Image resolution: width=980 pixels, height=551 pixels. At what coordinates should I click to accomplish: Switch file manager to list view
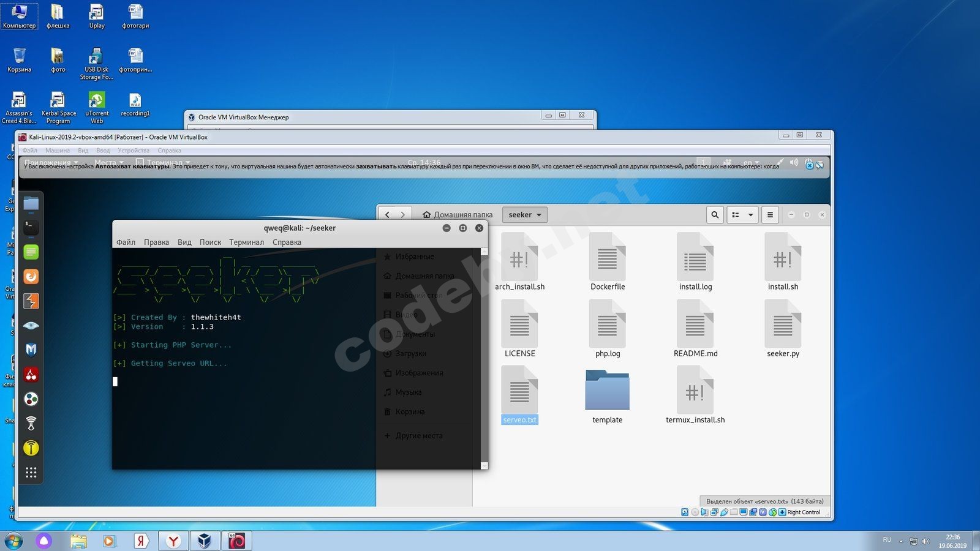pyautogui.click(x=736, y=215)
